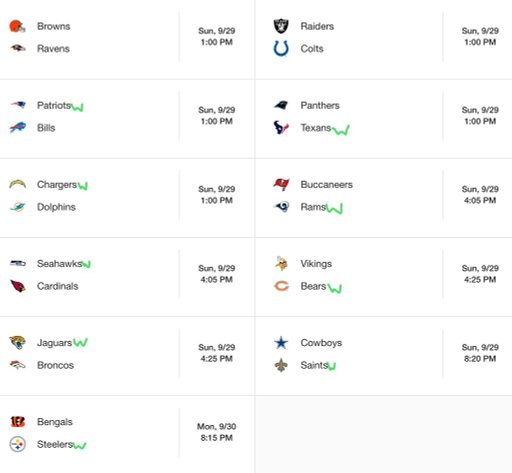Click the Broncos team name

(x=55, y=365)
